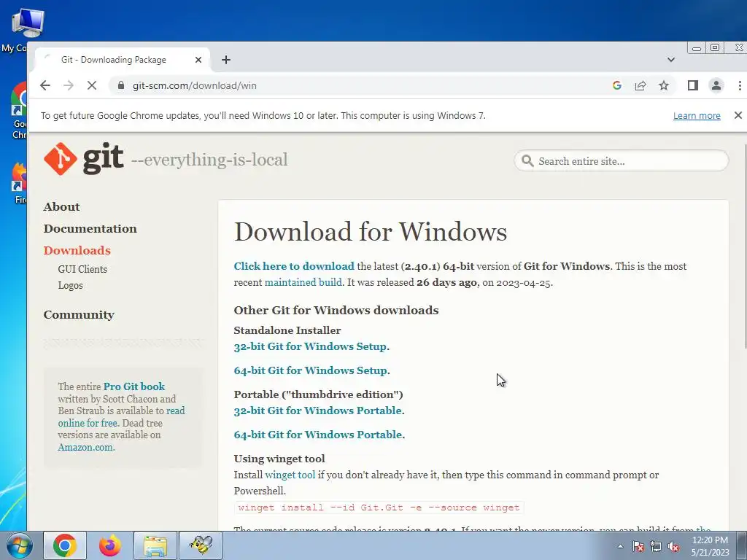Show hidden tray icons arrow
The height and width of the screenshot is (560, 747).
pos(620,546)
